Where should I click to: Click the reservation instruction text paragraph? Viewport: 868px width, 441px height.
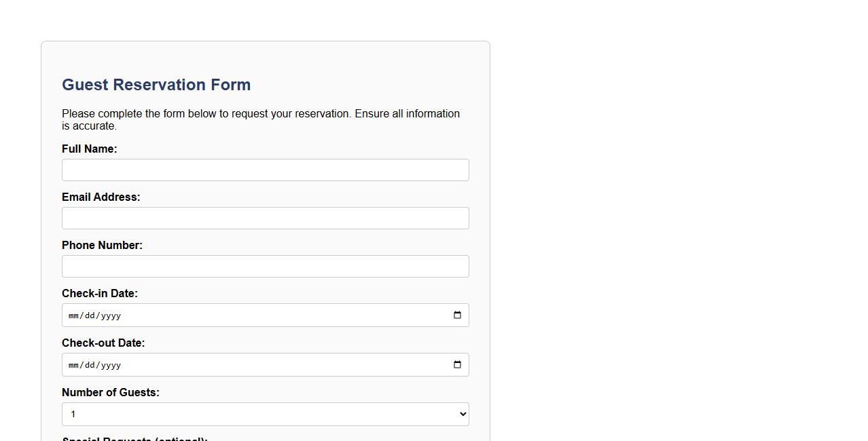tap(260, 119)
